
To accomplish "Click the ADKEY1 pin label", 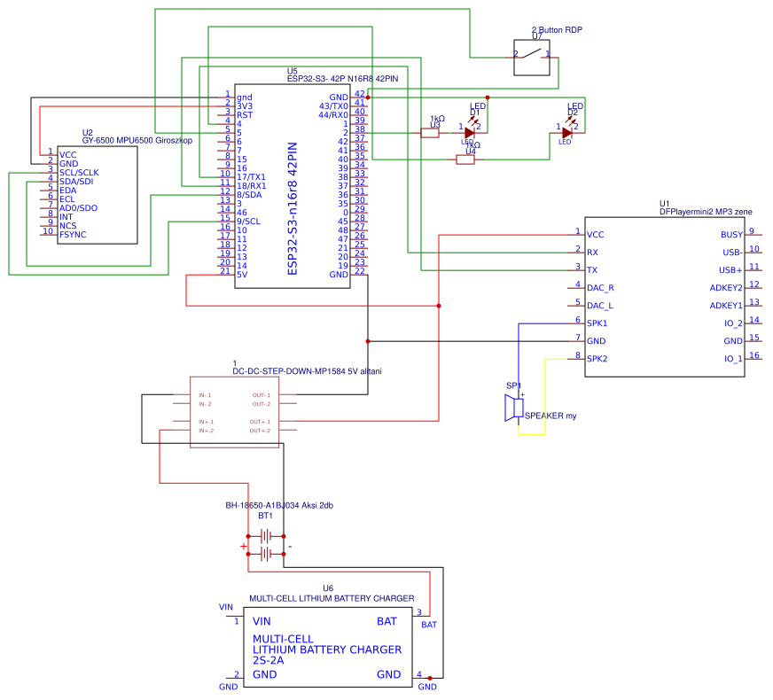I will pos(726,306).
